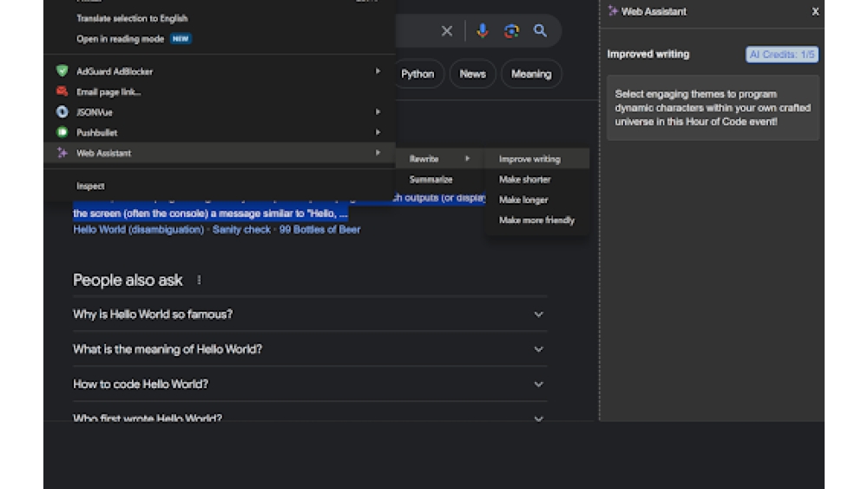Image resolution: width=868 pixels, height=489 pixels.
Task: Click the NEW badge beside reading mode
Action: point(181,39)
